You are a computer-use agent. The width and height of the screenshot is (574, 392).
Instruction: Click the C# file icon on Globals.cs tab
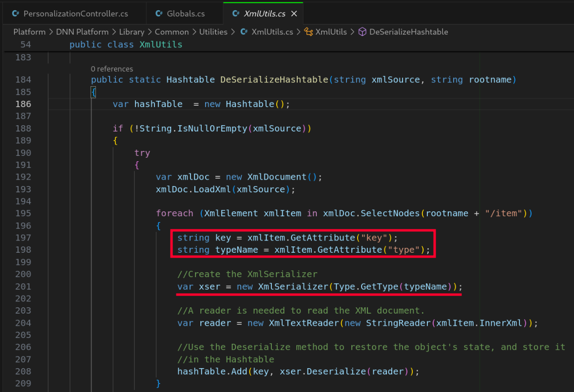point(159,14)
